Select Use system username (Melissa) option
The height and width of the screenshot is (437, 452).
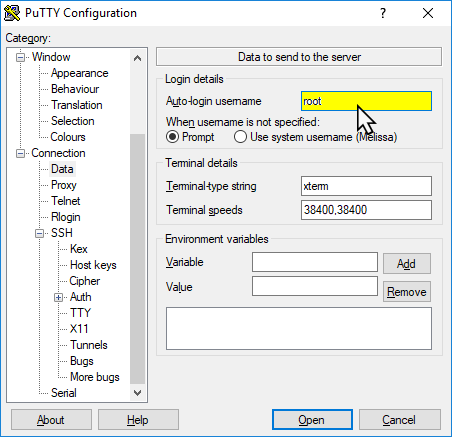[240, 137]
